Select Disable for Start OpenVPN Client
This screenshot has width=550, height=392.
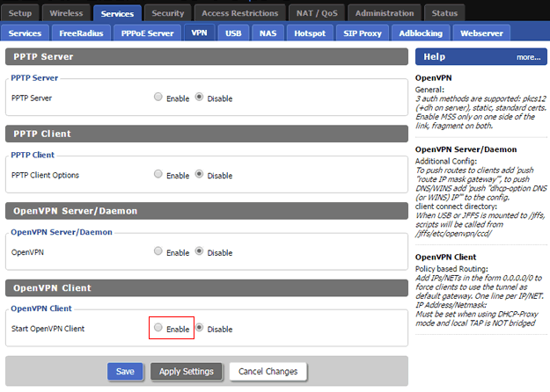pyautogui.click(x=199, y=327)
